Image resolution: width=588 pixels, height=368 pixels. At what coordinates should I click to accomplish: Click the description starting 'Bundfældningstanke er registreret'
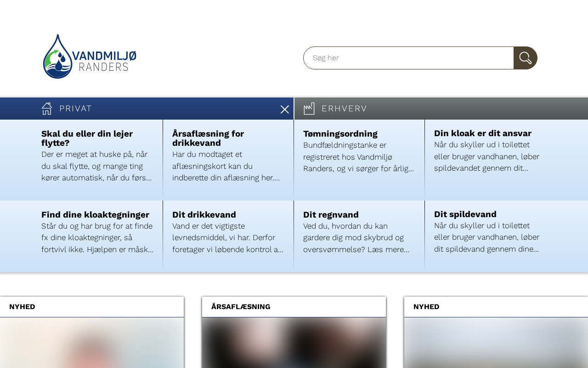[x=359, y=157]
